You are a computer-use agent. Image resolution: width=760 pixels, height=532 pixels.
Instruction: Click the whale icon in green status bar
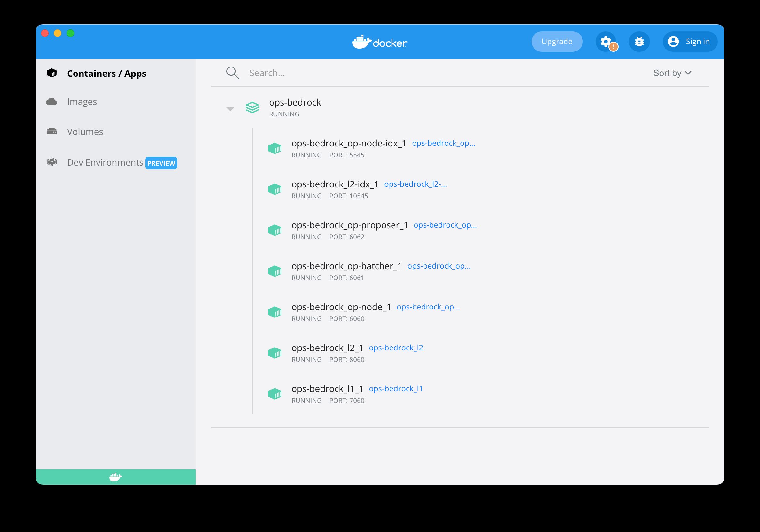(115, 477)
